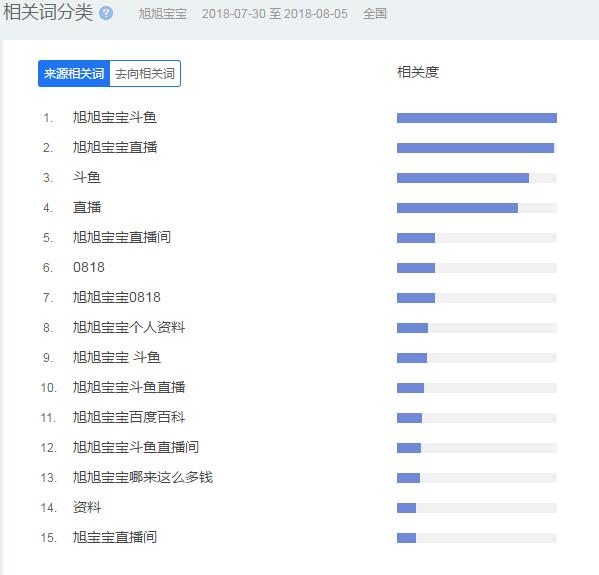Screen dimensions: 599x575
Task: Click the 0818 keyword
Action: (89, 267)
